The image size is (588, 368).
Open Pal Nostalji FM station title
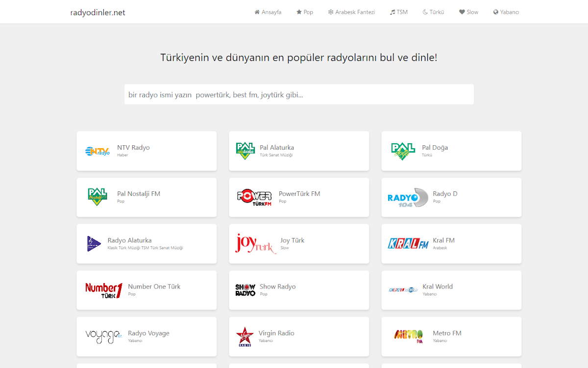pos(139,194)
